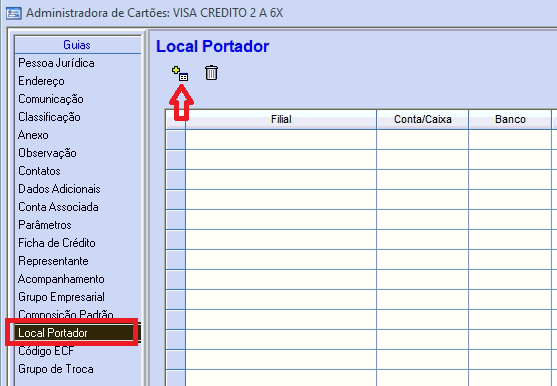Select Composição Padrão guide
The height and width of the screenshot is (386, 557).
[66, 314]
